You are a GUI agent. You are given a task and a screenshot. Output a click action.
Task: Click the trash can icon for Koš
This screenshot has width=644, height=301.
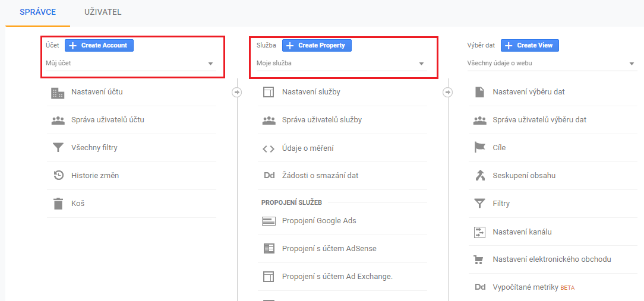point(58,203)
